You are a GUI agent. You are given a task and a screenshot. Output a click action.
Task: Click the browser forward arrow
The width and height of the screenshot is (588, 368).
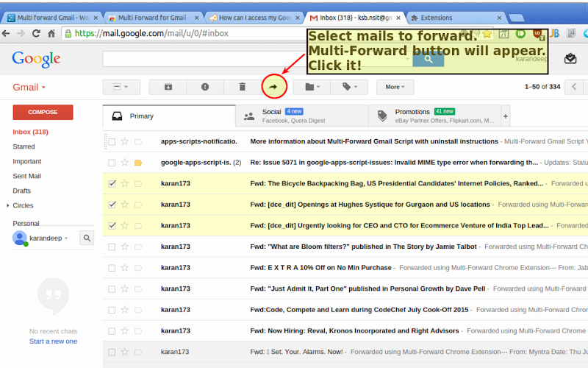tap(21, 33)
